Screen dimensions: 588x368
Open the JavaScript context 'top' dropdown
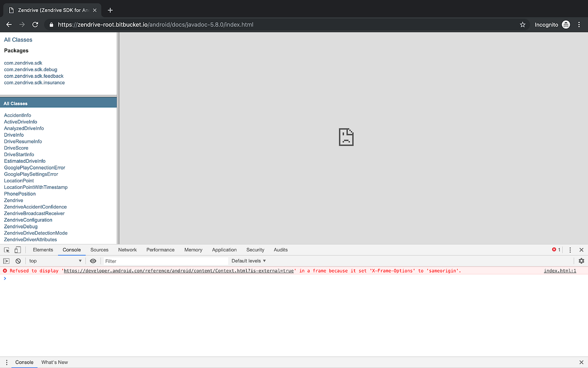pos(55,261)
